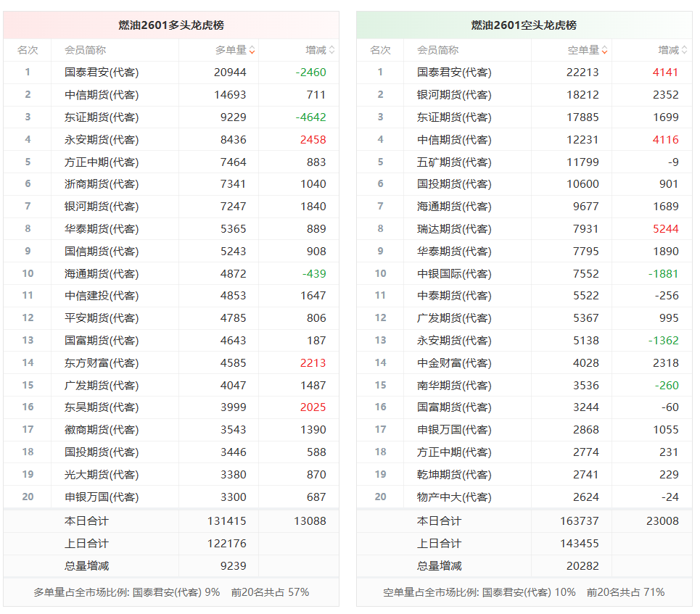Click the green -1362 change value

coord(664,341)
